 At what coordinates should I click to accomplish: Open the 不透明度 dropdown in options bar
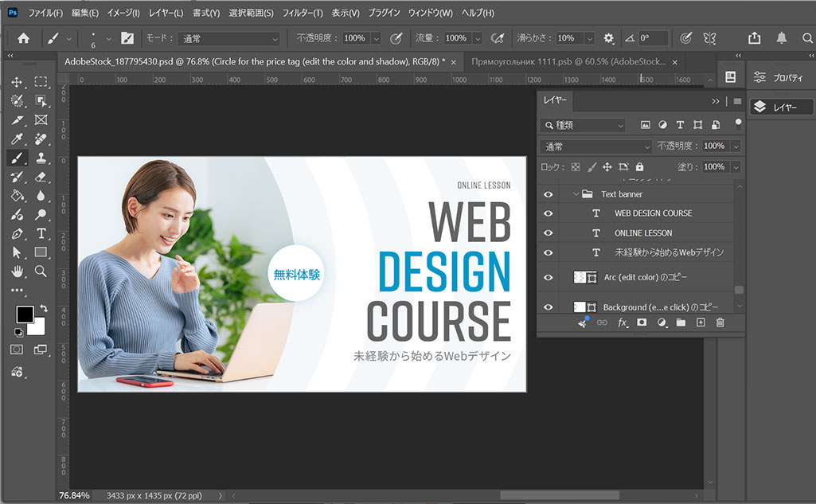click(x=377, y=38)
